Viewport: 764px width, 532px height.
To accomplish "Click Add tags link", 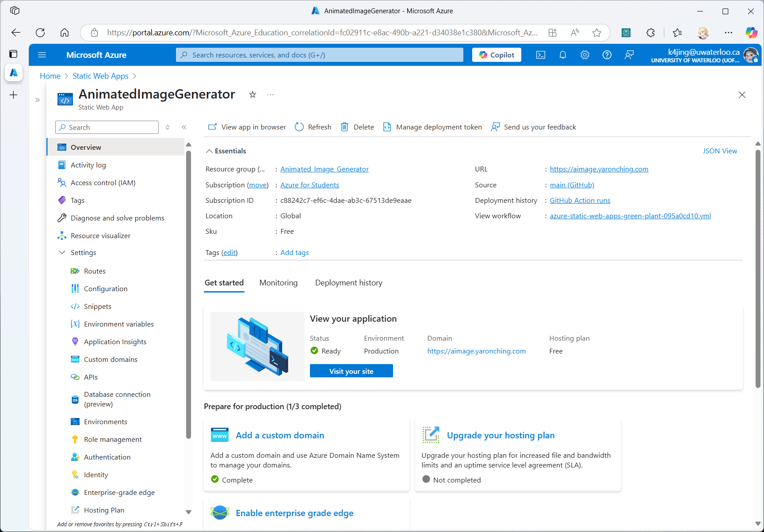I will 294,253.
